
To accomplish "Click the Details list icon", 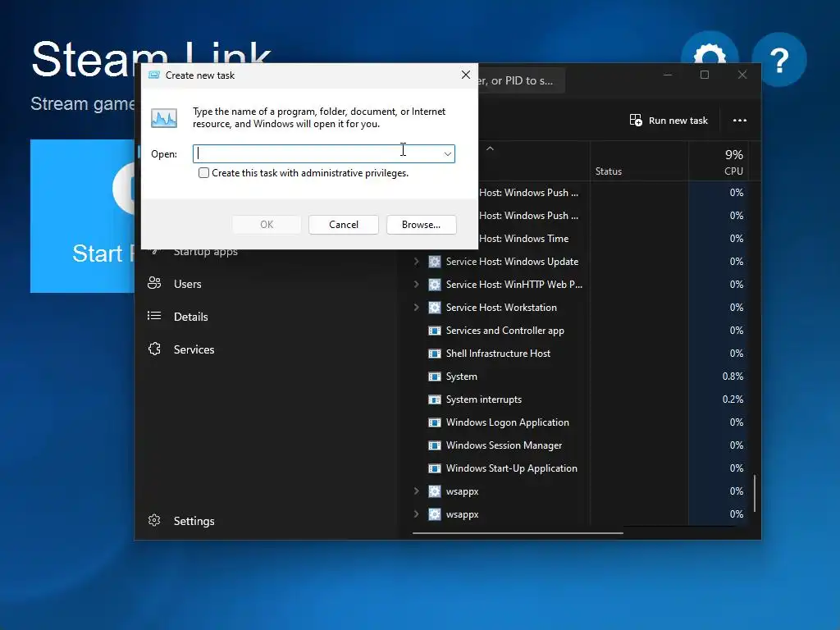I will 154,316.
